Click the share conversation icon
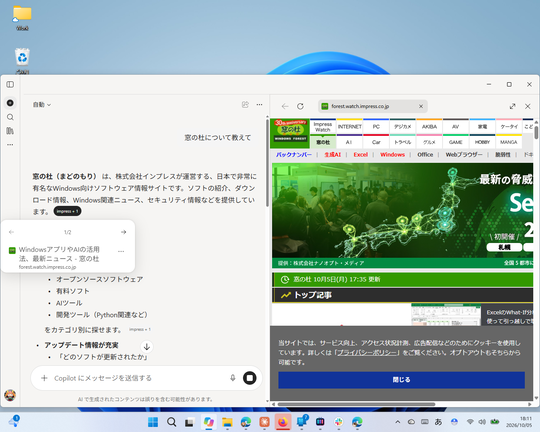Image resolution: width=540 pixels, height=432 pixels. pos(245,104)
